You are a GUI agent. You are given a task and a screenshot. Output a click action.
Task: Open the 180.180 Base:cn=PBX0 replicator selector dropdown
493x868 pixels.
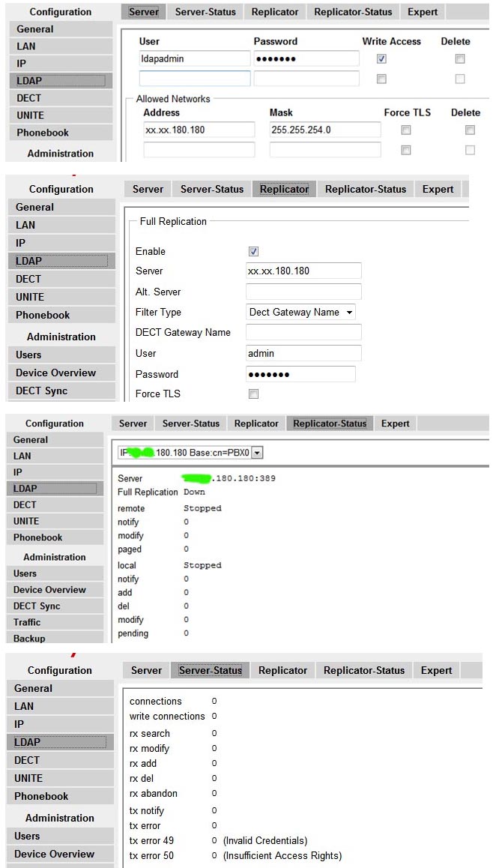(190, 453)
